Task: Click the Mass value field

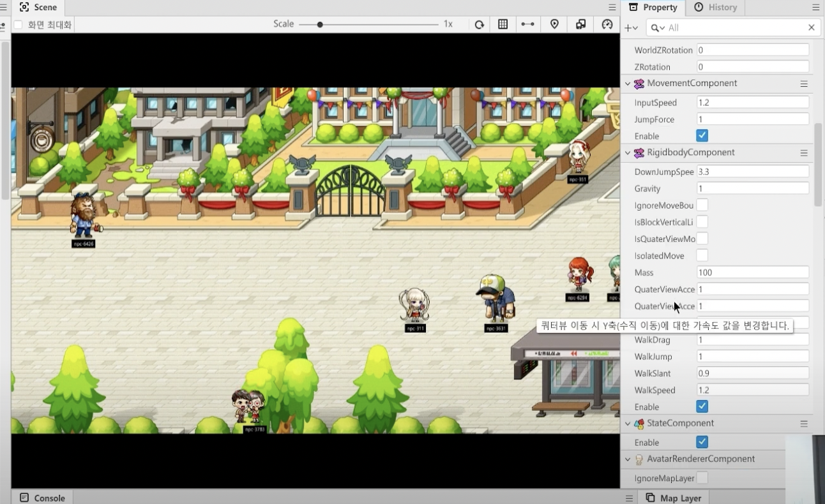Action: coord(753,272)
